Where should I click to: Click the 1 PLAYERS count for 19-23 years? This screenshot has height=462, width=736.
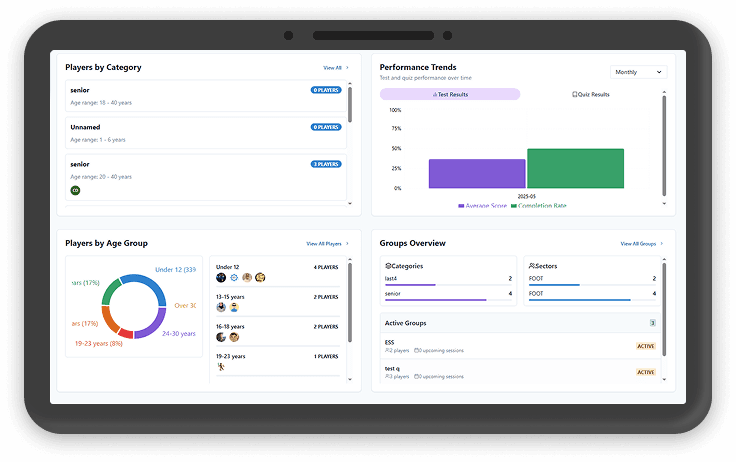pos(326,357)
